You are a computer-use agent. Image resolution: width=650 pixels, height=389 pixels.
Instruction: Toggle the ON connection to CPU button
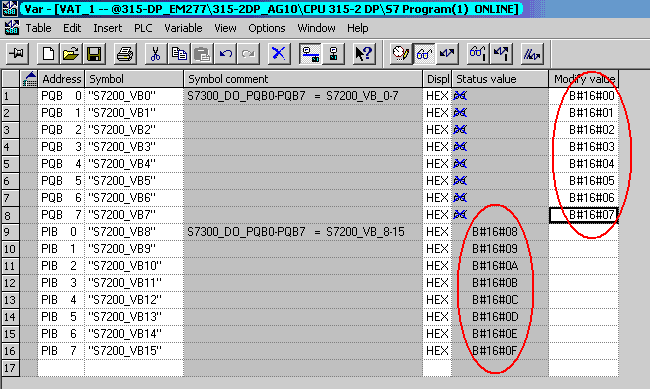coord(310,54)
